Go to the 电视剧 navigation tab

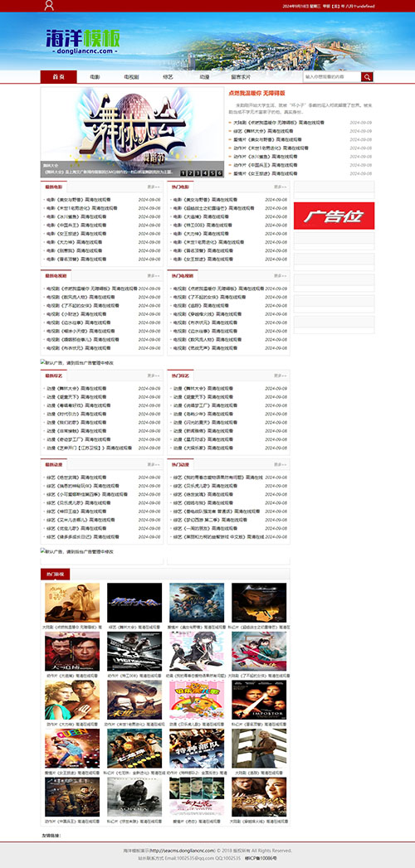131,77
